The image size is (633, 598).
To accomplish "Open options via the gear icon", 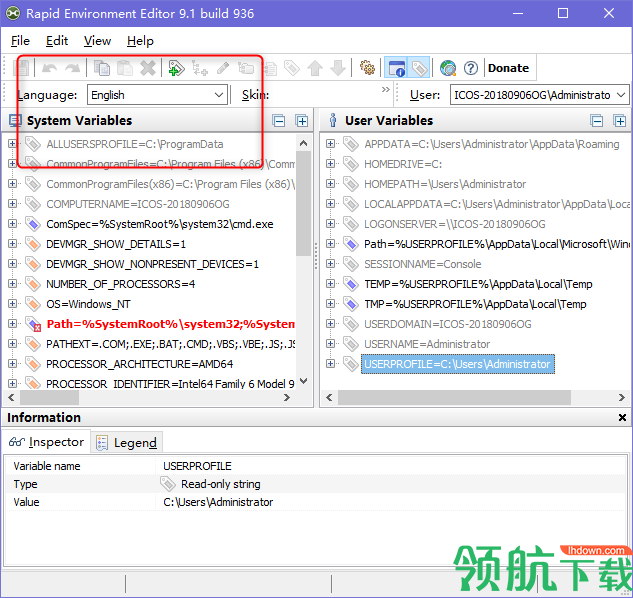I will pos(367,68).
